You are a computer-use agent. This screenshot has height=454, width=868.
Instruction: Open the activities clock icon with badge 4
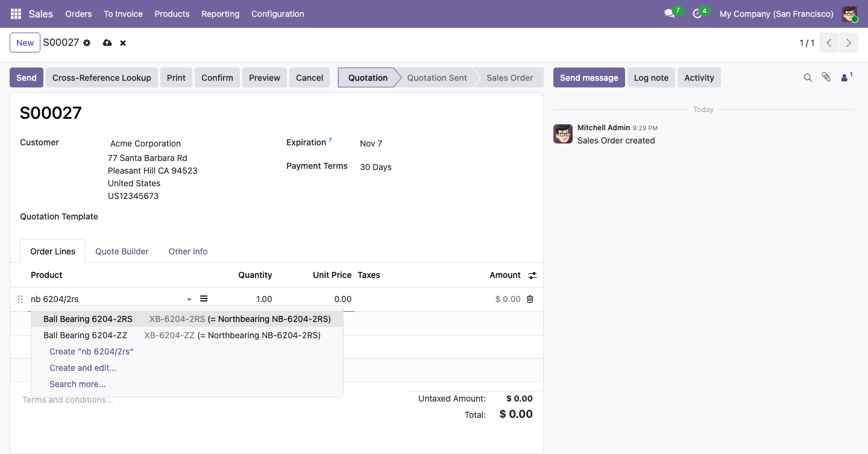coord(698,13)
